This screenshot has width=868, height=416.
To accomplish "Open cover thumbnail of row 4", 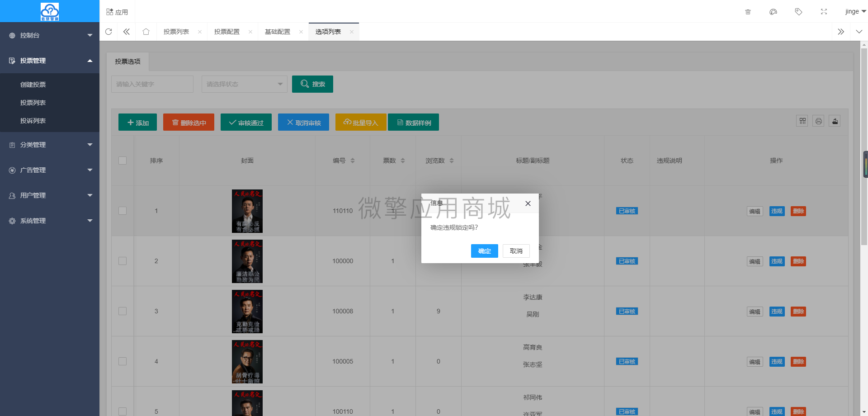I will (x=247, y=362).
